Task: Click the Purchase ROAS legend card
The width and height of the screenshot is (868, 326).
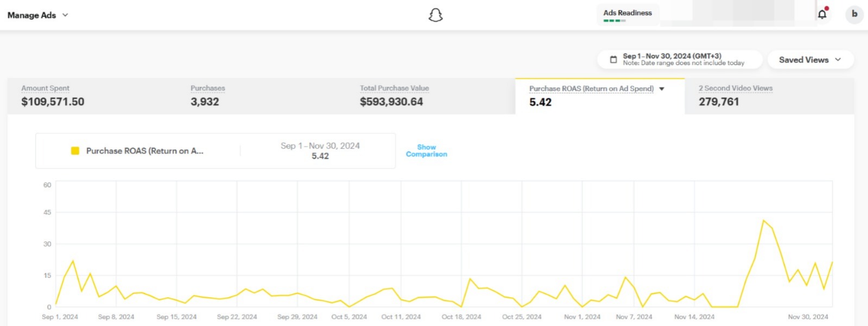Action: (215, 151)
